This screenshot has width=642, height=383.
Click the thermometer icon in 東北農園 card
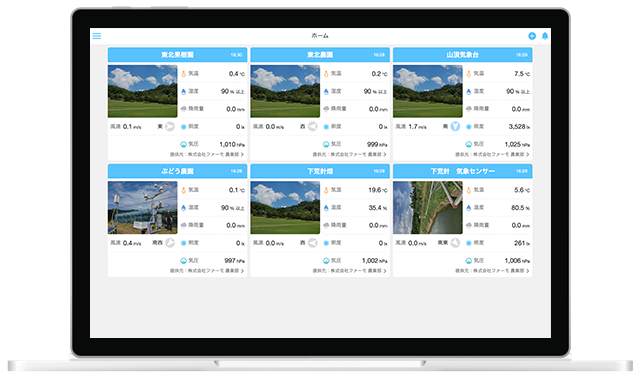(326, 74)
